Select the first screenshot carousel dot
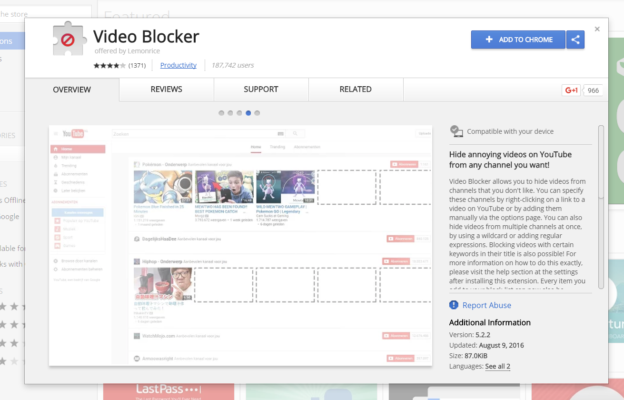Image resolution: width=624 pixels, height=400 pixels. [x=221, y=113]
